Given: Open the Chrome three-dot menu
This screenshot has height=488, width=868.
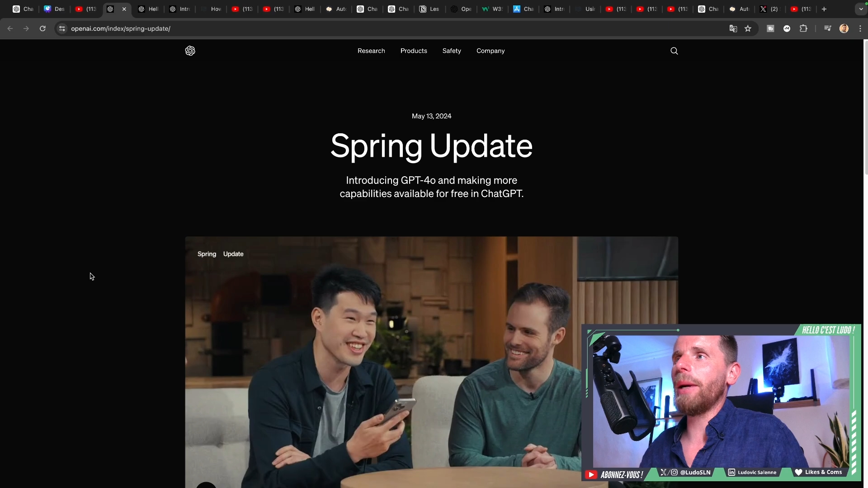Looking at the screenshot, I should [x=860, y=28].
